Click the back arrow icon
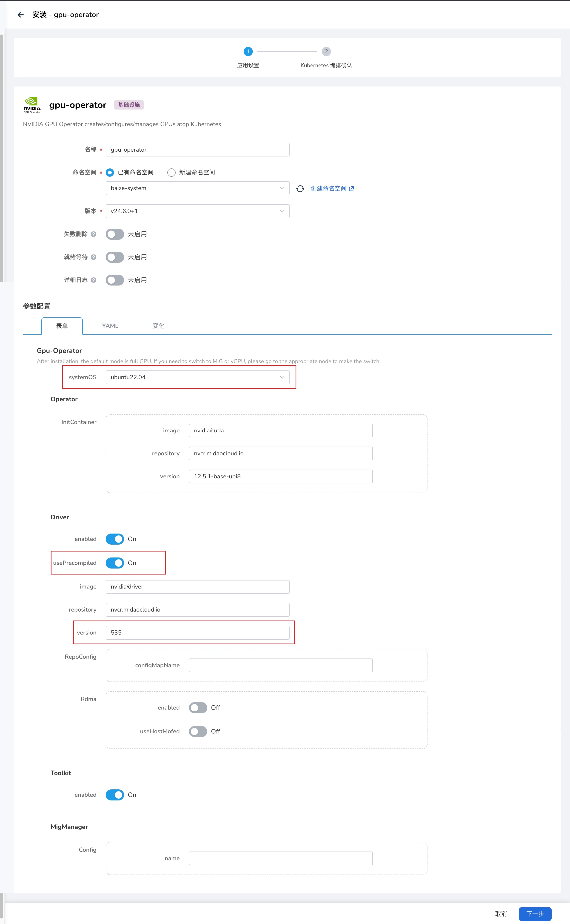Image resolution: width=570 pixels, height=924 pixels. [21, 15]
